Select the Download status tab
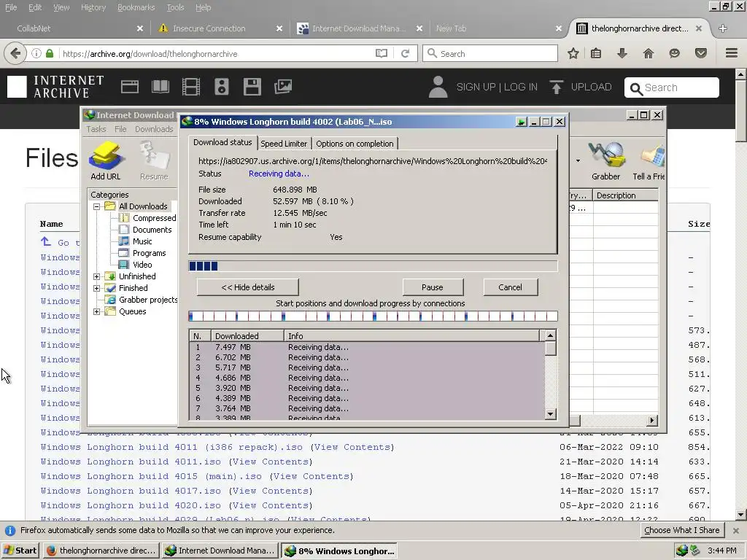 point(222,142)
